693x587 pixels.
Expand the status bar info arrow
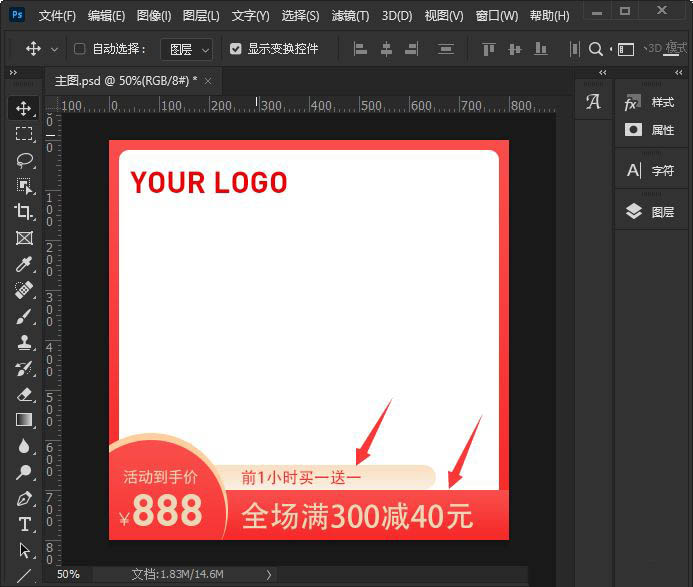268,575
